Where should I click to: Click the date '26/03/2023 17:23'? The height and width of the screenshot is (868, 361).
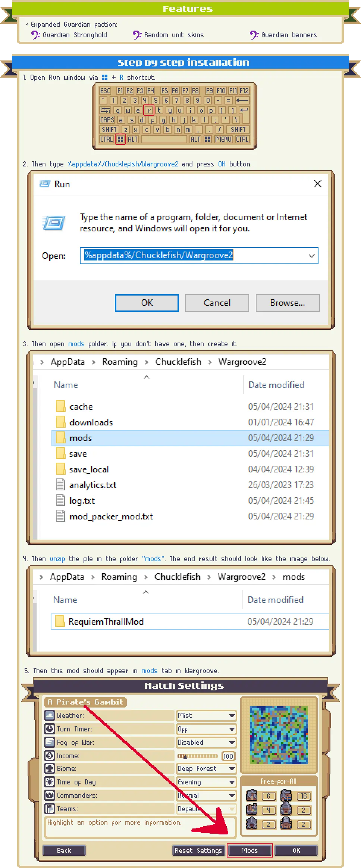click(281, 485)
